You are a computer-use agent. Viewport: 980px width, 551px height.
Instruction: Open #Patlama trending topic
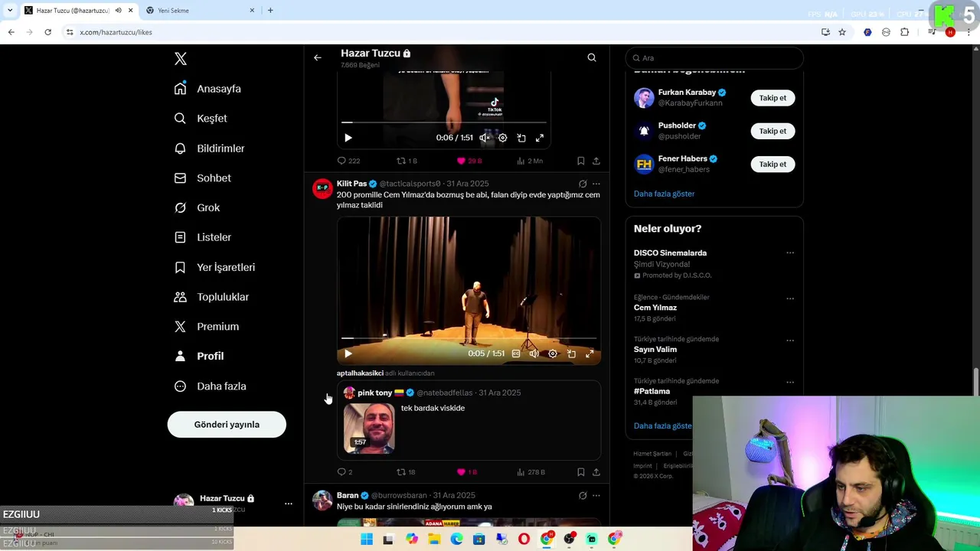(x=652, y=391)
